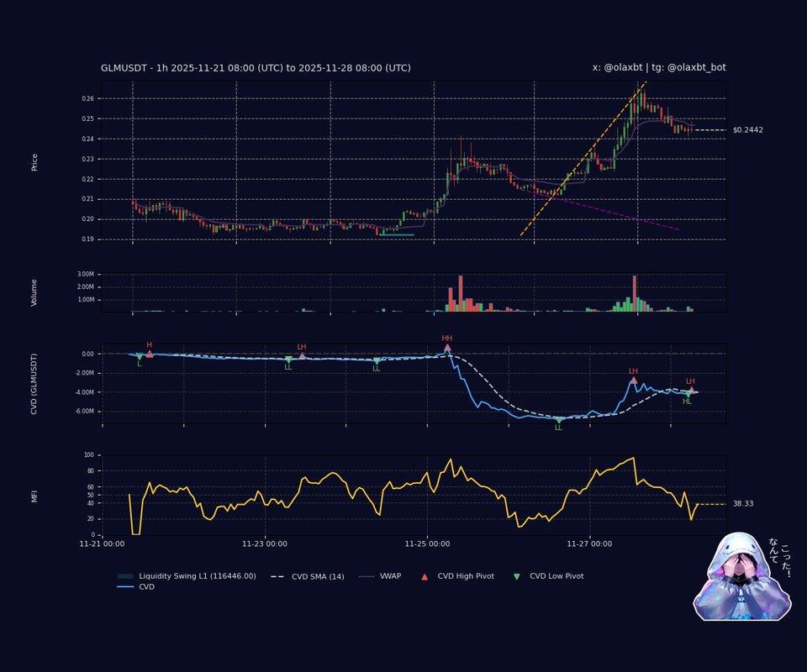Screen dimensions: 807x672
Task: Click the red HH pivot marker on CVD
Action: click(447, 347)
